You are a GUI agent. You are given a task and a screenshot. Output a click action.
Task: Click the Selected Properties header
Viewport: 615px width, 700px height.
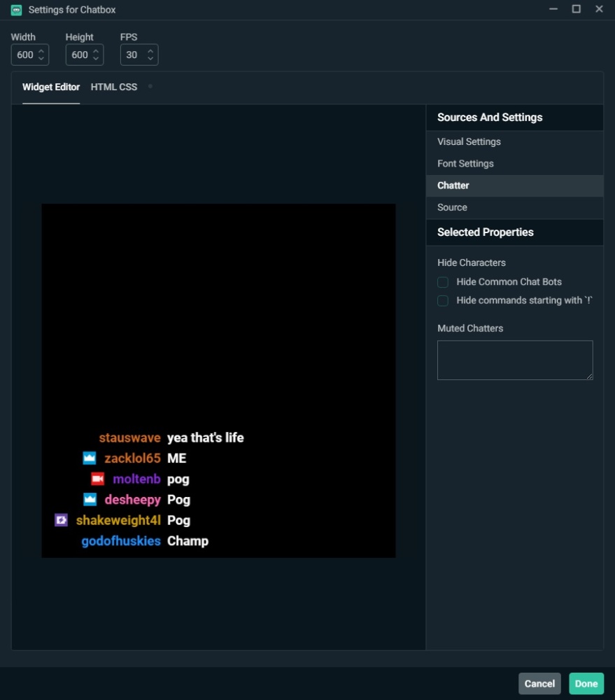pyautogui.click(x=514, y=232)
